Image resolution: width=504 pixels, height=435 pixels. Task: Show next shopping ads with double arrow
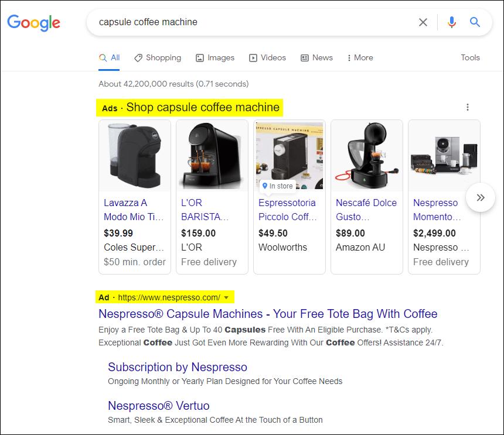(481, 197)
